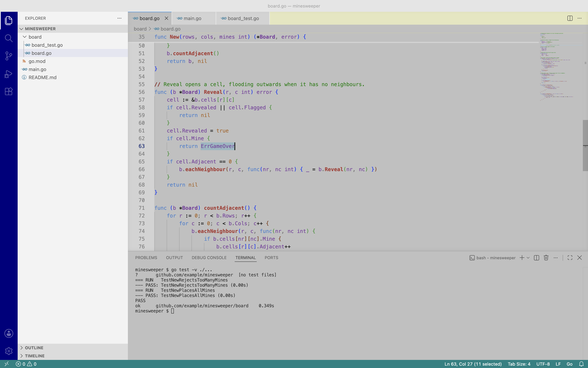Select board.go in the explorer tree
The height and width of the screenshot is (368, 588).
[x=73, y=53]
